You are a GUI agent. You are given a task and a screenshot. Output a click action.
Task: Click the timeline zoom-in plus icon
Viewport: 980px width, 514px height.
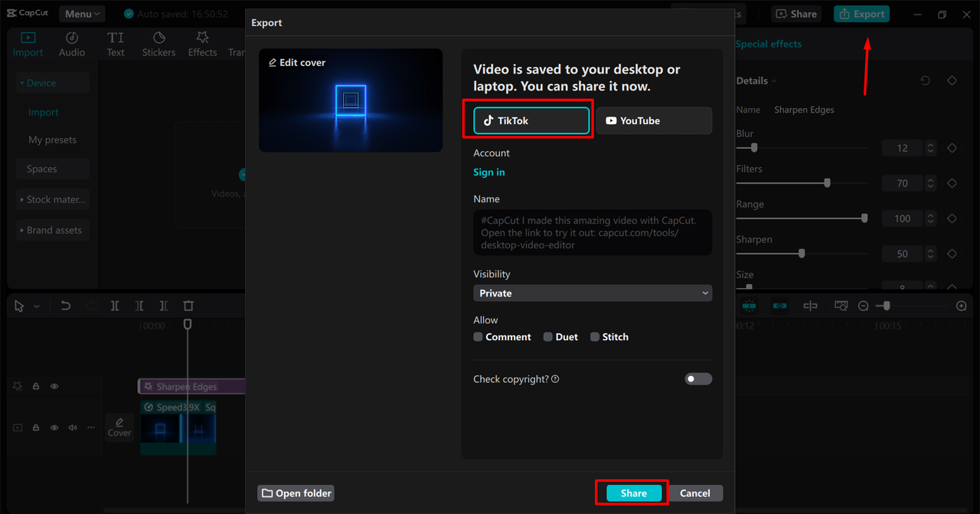click(x=962, y=306)
